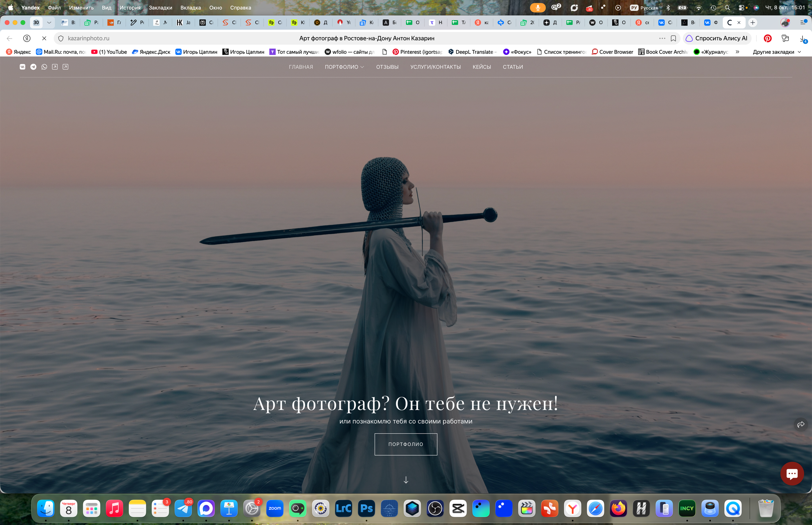Screen dimensions: 812x525
Task: Open downloads icon in browser toolbar
Action: [803, 38]
